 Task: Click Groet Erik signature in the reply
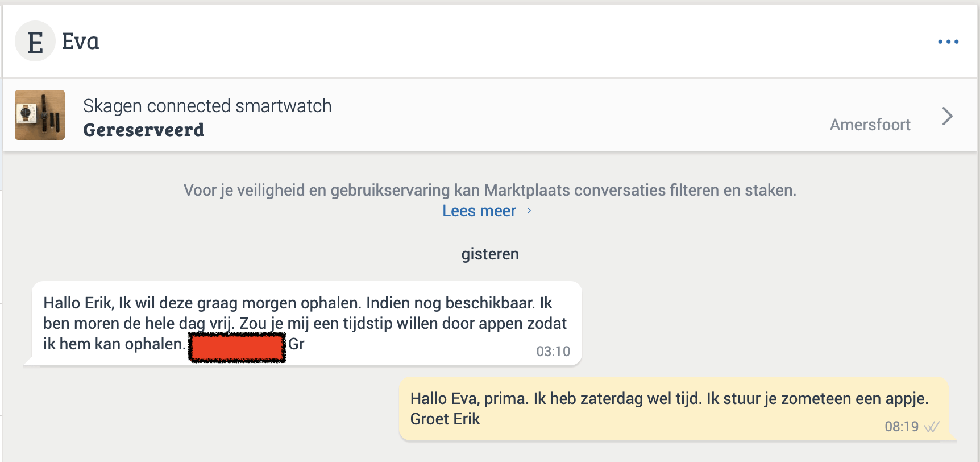[x=445, y=419]
